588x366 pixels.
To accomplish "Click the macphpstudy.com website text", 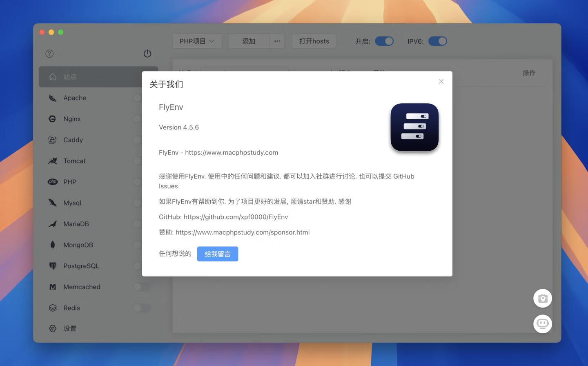I will (x=232, y=152).
